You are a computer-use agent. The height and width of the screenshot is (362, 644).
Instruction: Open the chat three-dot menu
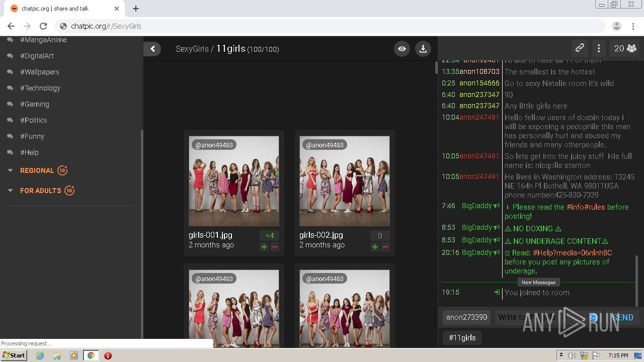599,48
